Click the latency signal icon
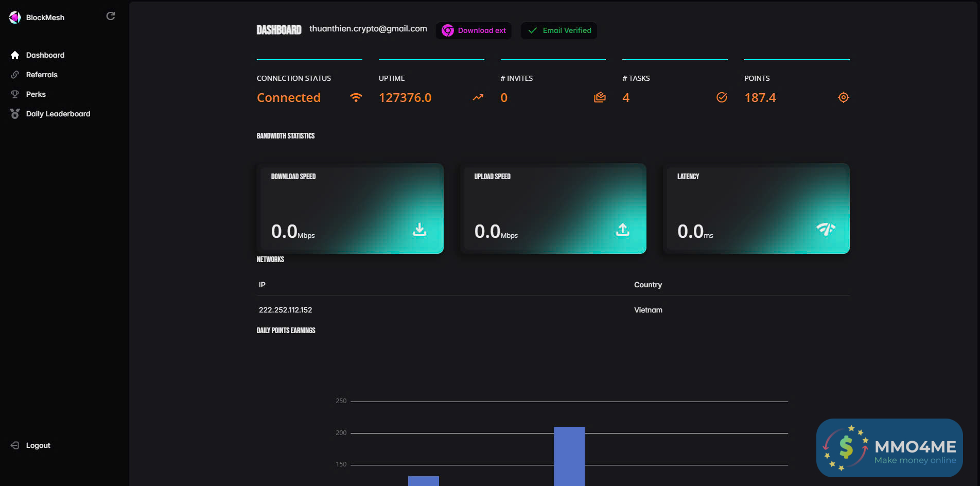Viewport: 980px width, 486px height. click(826, 229)
